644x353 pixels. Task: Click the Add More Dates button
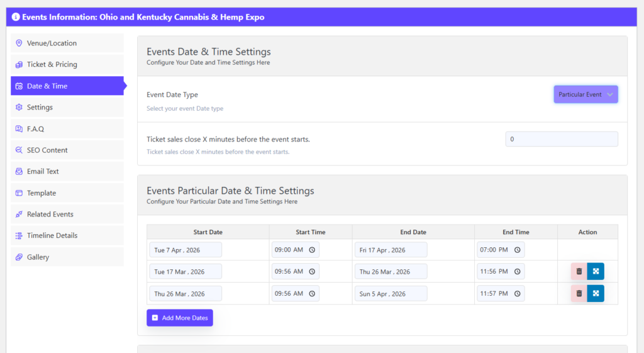pos(180,318)
